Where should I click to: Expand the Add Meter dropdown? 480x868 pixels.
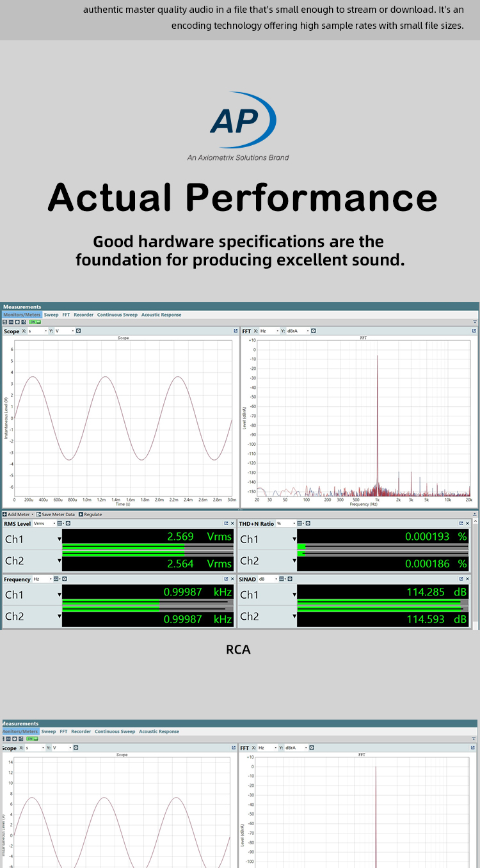coord(32,514)
